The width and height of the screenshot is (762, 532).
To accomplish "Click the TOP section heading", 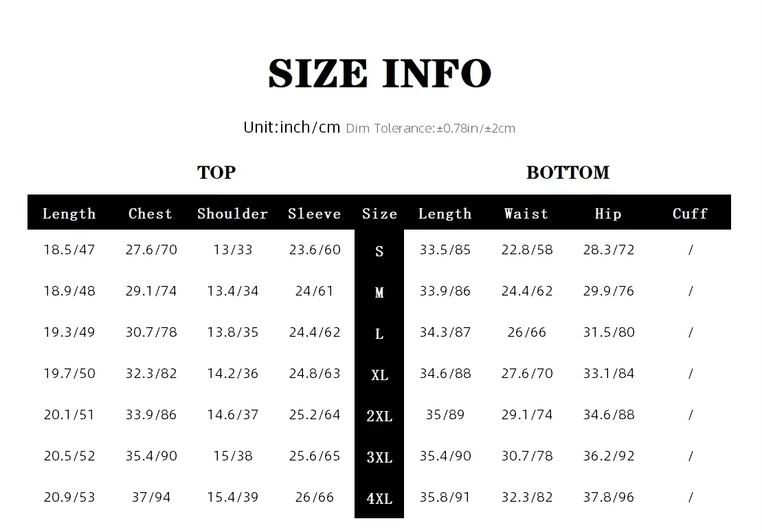I will pos(216,173).
